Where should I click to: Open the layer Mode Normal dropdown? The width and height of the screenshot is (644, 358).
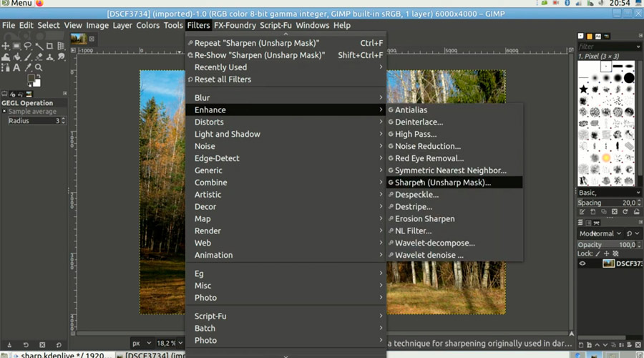600,233
